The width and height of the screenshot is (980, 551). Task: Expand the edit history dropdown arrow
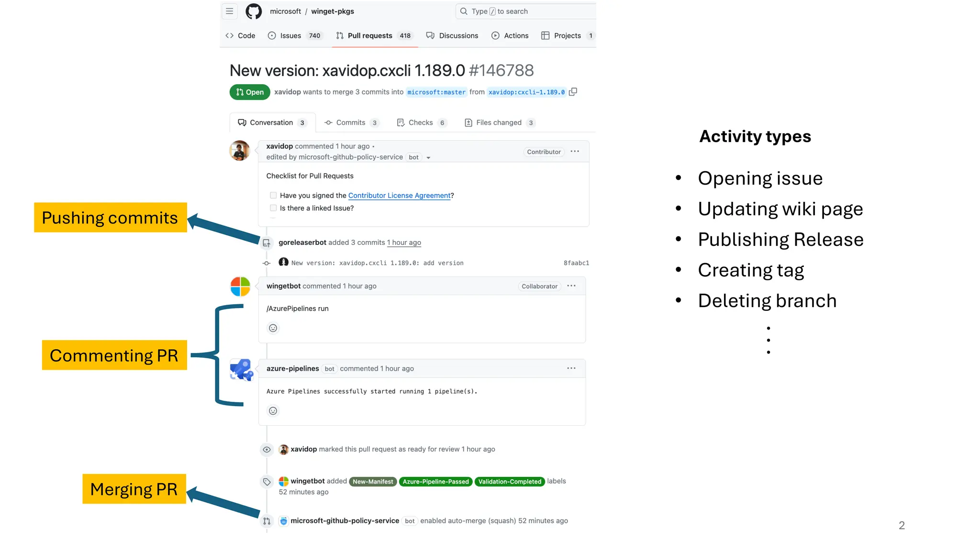pyautogui.click(x=428, y=158)
